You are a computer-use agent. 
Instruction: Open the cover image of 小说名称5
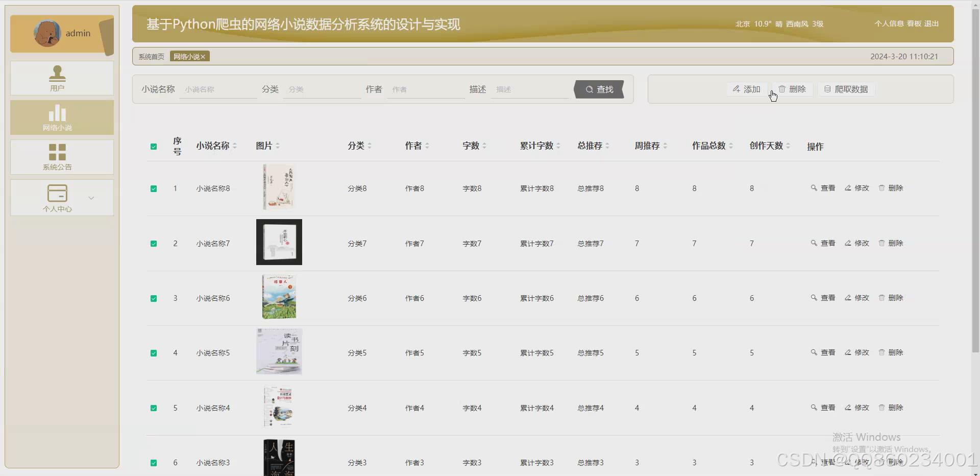click(279, 351)
